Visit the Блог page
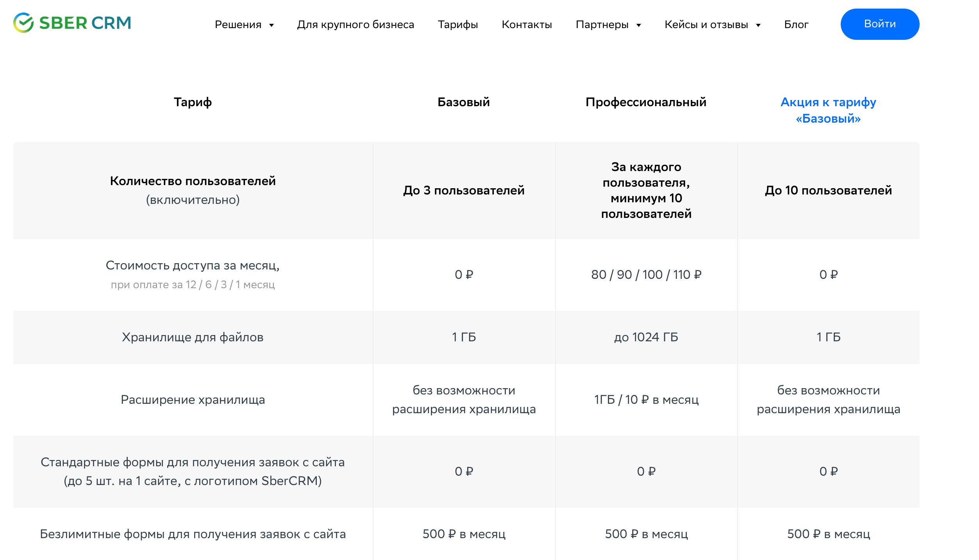The width and height of the screenshot is (979, 560). point(796,25)
